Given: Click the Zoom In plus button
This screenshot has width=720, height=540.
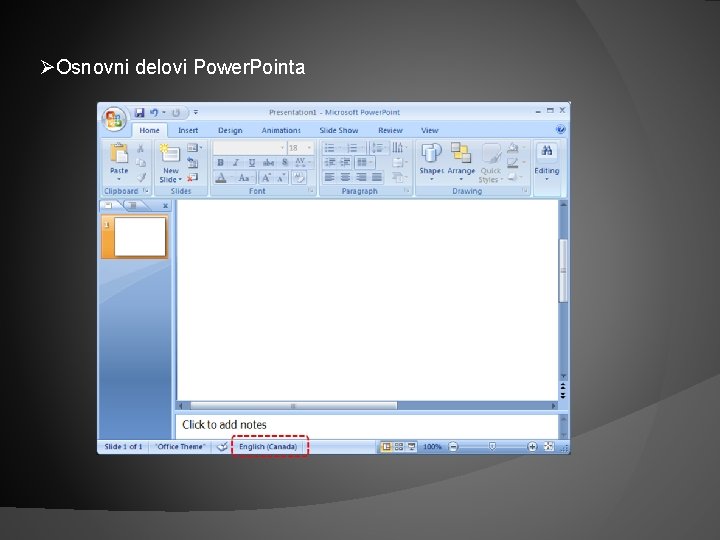Looking at the screenshot, I should 532,446.
